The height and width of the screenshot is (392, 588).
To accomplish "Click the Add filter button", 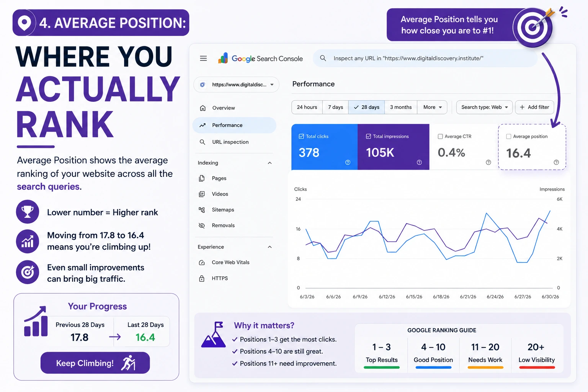I will 534,107.
